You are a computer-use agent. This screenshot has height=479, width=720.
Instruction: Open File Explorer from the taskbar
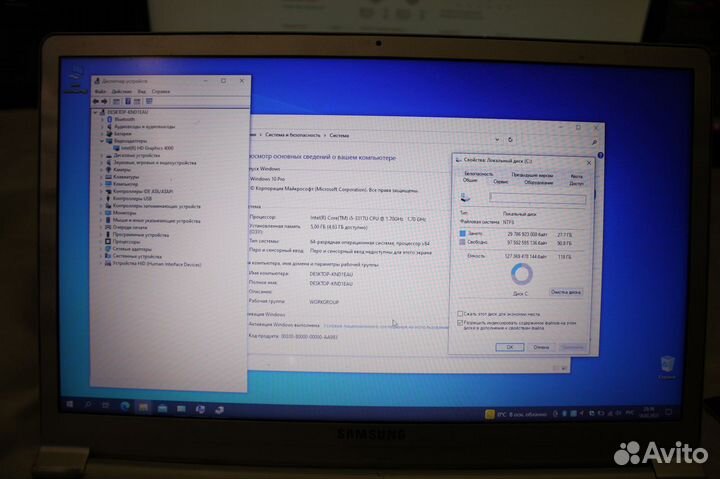143,407
